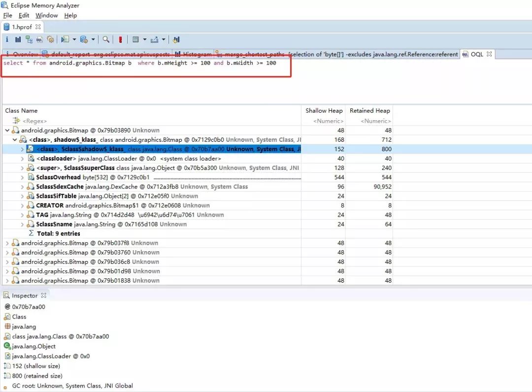
Task: Click the green java.lang.Object superclass icon
Action: coord(7,346)
